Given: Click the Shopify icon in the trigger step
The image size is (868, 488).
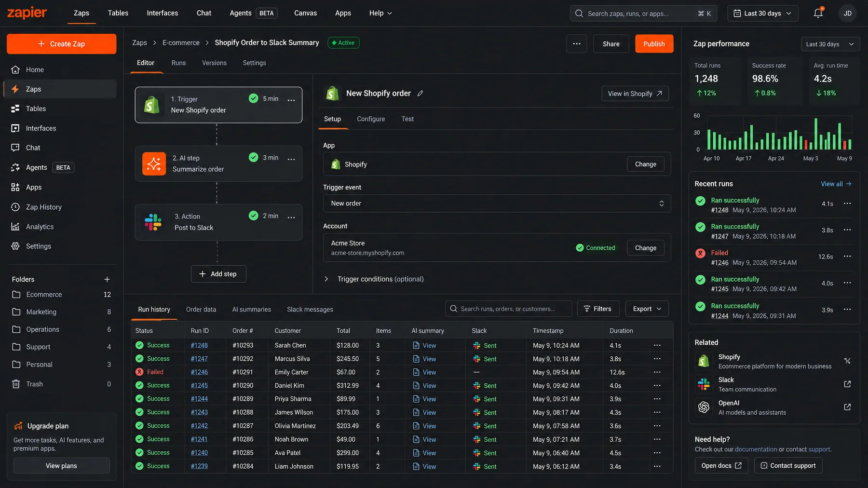Looking at the screenshot, I should click(x=152, y=105).
